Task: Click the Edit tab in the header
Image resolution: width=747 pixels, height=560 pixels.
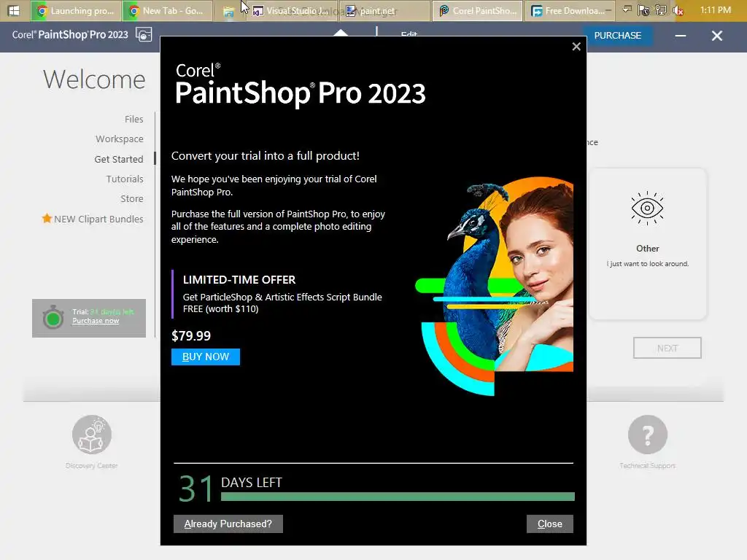Action: [x=409, y=34]
